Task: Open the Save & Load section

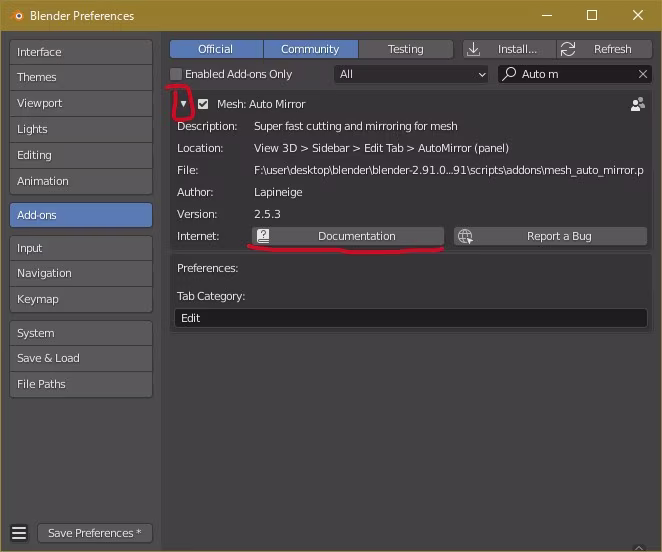Action: (81, 358)
